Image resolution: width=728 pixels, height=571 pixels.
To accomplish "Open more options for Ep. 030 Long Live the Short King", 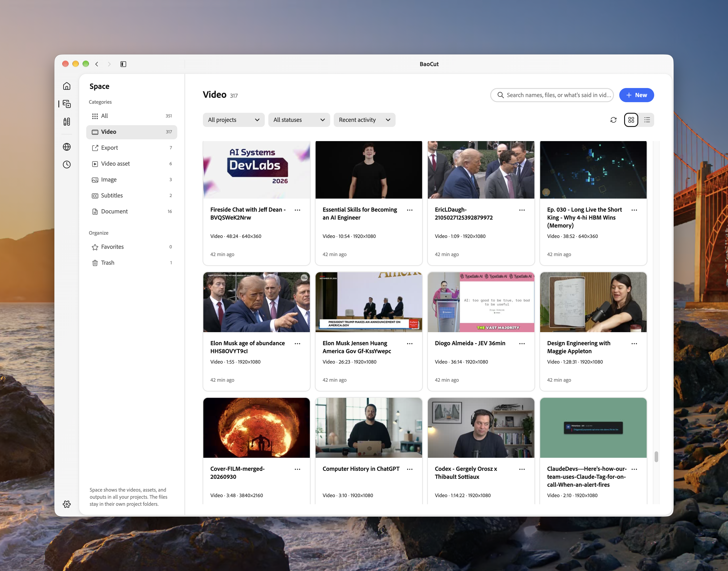I will pyautogui.click(x=634, y=210).
